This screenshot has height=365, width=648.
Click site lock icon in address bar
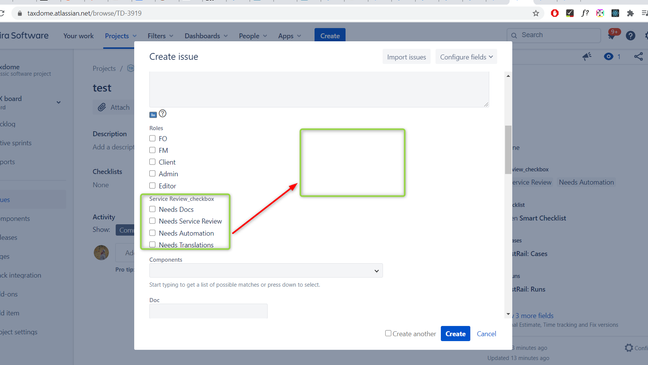point(19,13)
